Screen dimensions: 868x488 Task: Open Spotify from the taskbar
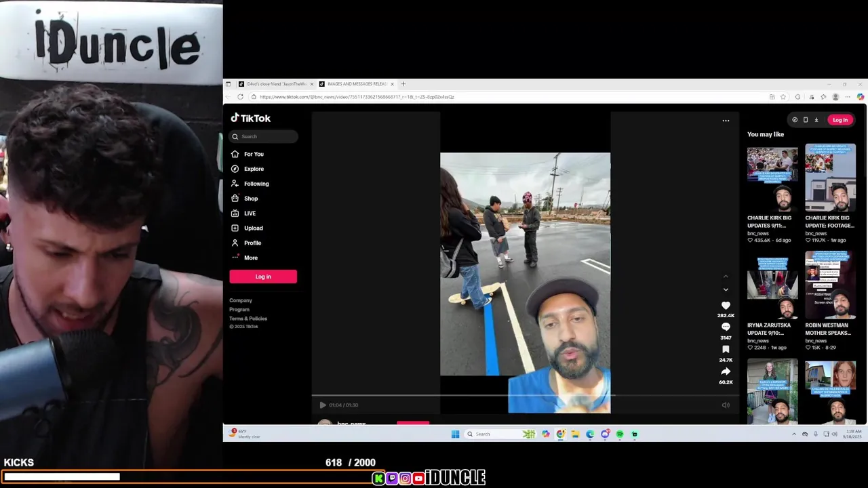coord(620,434)
